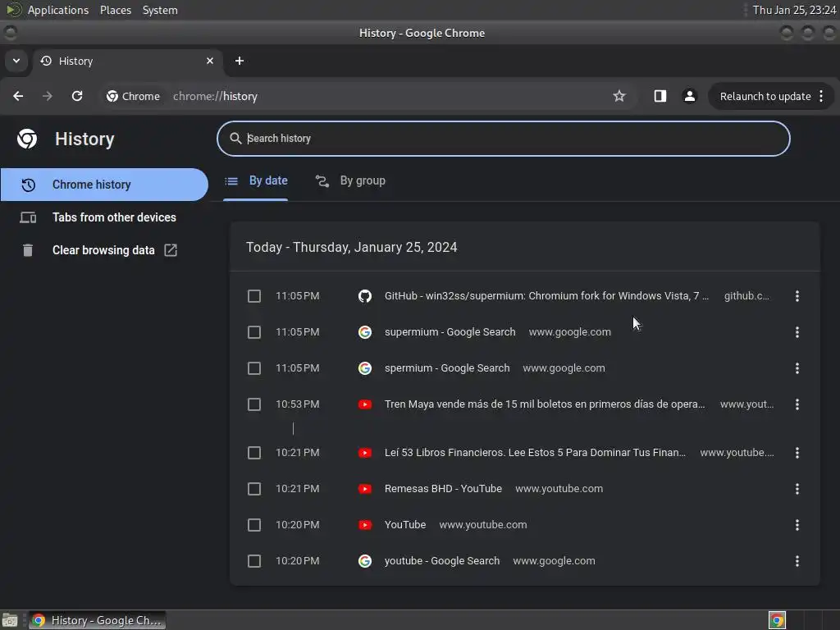
Task: Click the YouTube favicon of Tren Maya entry
Action: (x=365, y=404)
